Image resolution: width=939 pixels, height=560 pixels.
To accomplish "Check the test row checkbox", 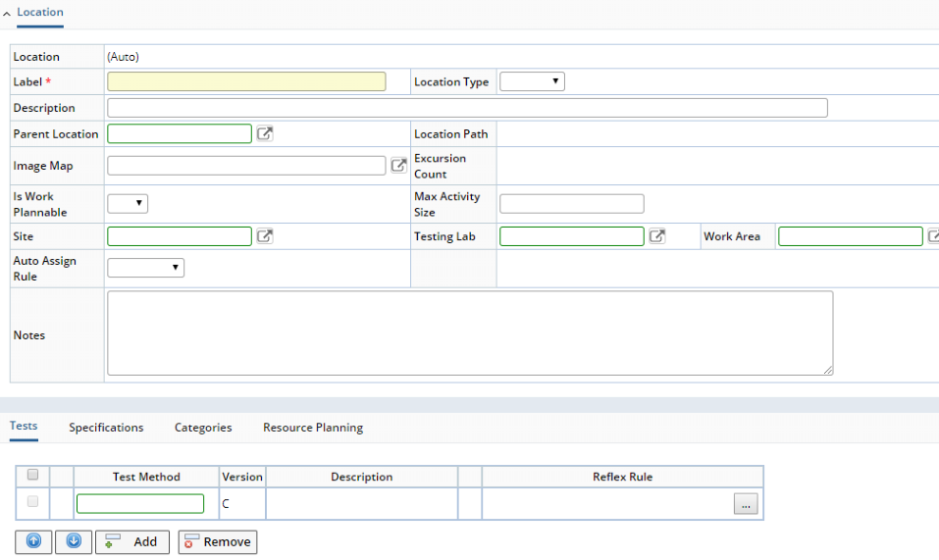I will pos(33,501).
